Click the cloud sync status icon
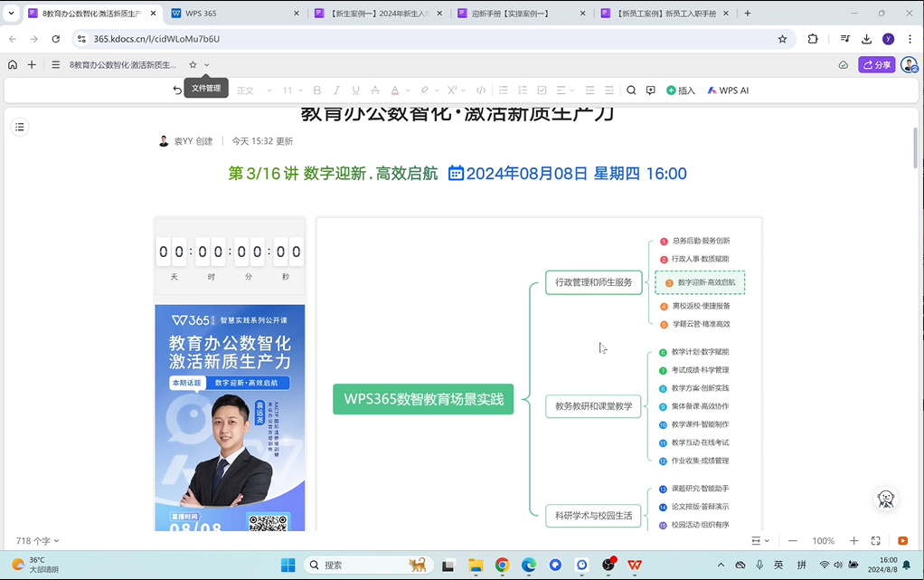This screenshot has width=924, height=580. [x=844, y=65]
